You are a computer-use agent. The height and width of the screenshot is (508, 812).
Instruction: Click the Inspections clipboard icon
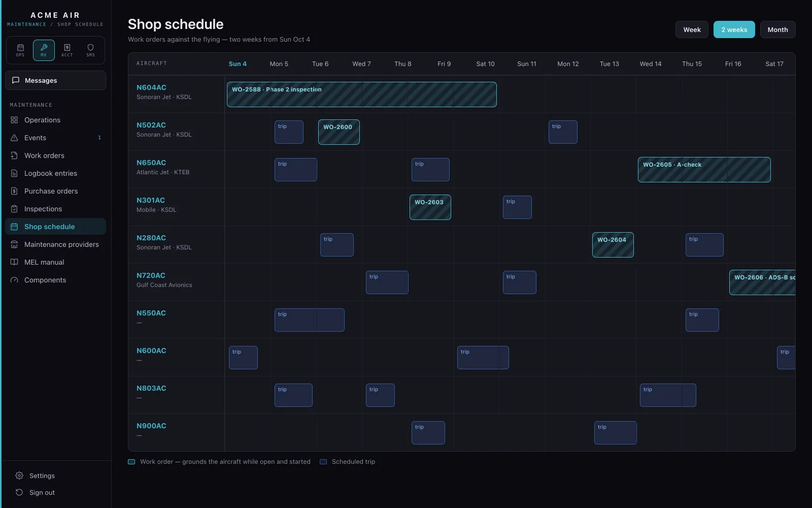click(x=14, y=209)
